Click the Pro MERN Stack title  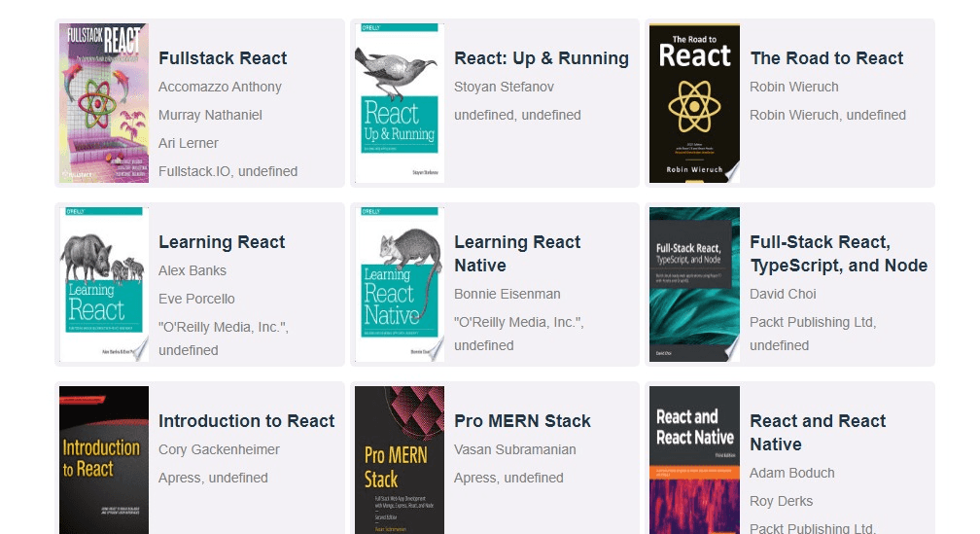(x=522, y=421)
